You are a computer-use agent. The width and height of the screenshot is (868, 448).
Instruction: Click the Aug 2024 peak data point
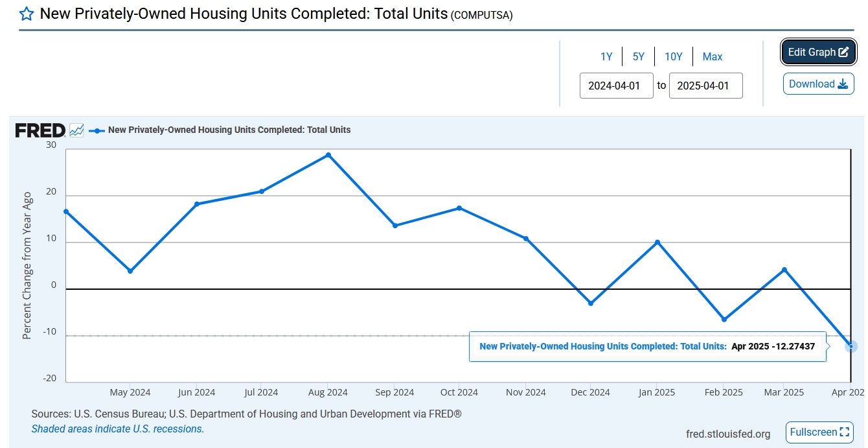tap(328, 155)
